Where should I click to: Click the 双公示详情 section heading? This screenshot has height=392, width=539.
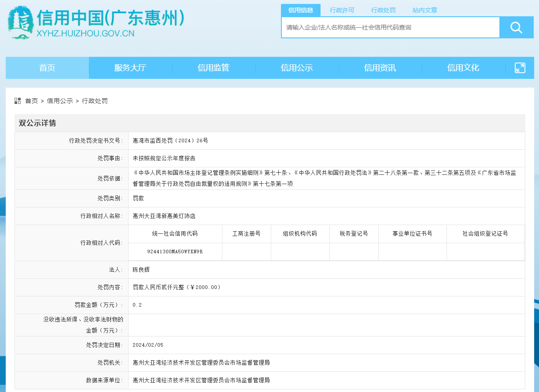pos(37,123)
